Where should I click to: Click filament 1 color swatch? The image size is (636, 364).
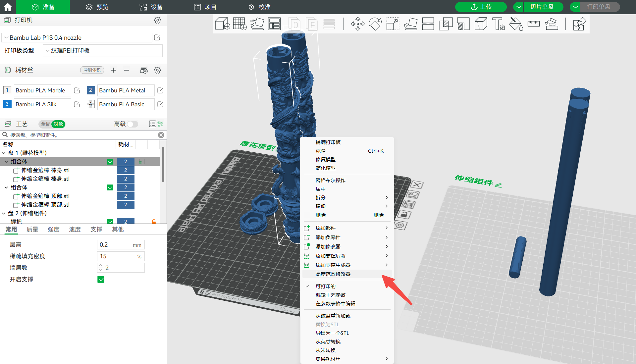click(x=7, y=90)
